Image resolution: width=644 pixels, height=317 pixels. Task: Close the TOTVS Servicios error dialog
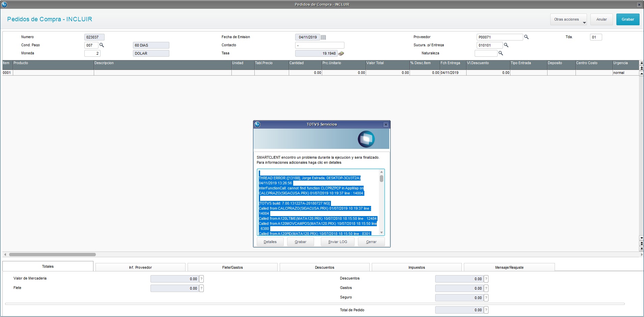386,125
